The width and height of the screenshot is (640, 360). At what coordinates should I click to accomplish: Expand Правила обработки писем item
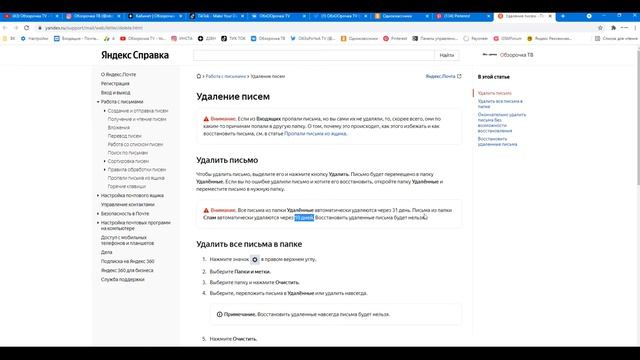point(104,169)
